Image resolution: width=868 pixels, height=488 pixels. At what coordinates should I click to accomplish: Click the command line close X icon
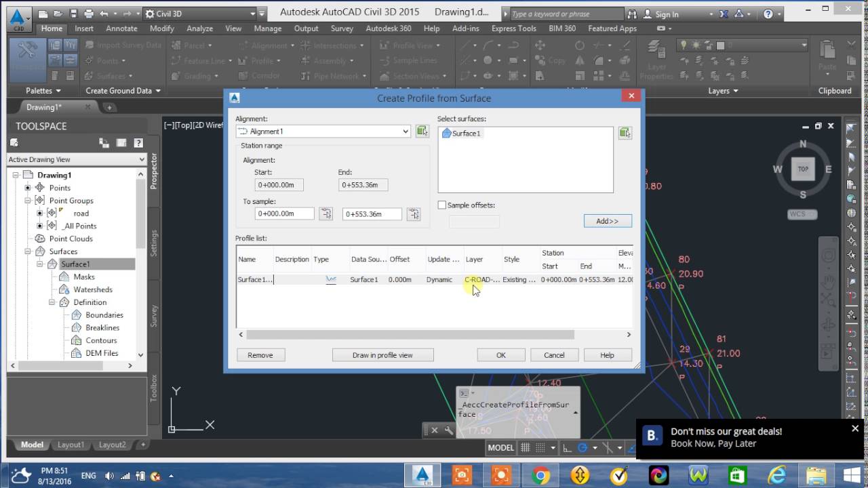(x=434, y=430)
